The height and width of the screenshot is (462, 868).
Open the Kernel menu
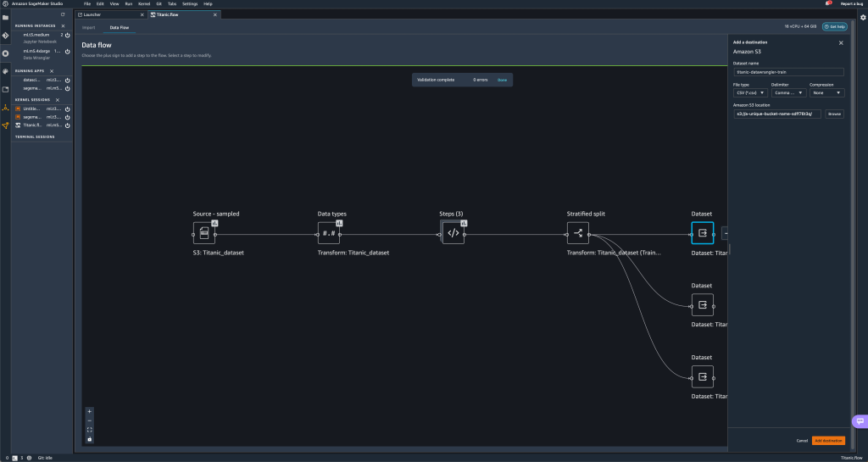(144, 4)
